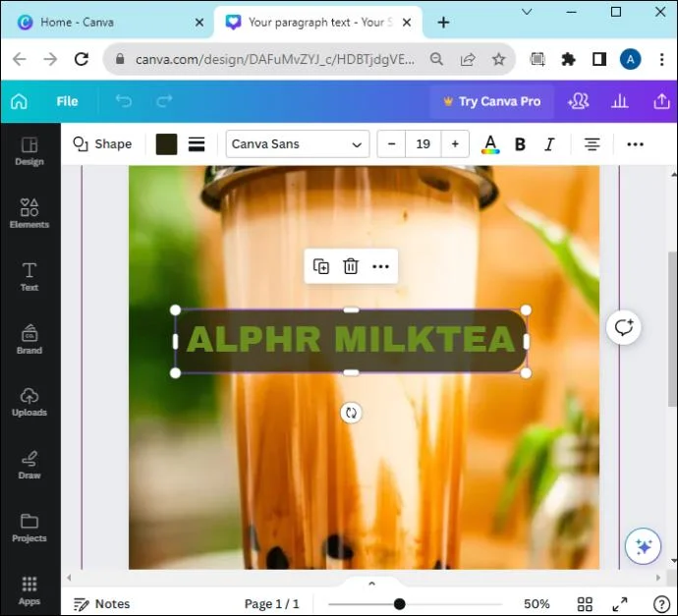Screen dimensions: 678x616
Task: Open the border style lines icon
Action: click(x=197, y=144)
